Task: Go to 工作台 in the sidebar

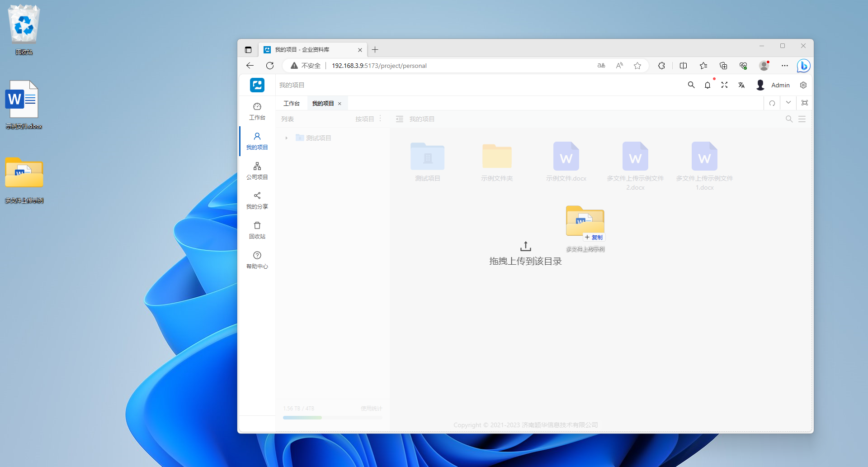Action: point(257,111)
